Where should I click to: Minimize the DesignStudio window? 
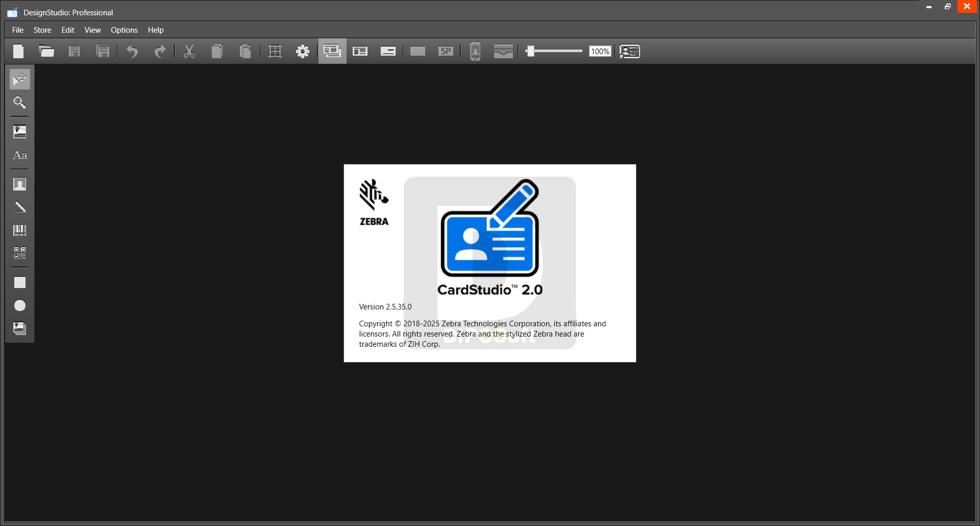pos(929,7)
